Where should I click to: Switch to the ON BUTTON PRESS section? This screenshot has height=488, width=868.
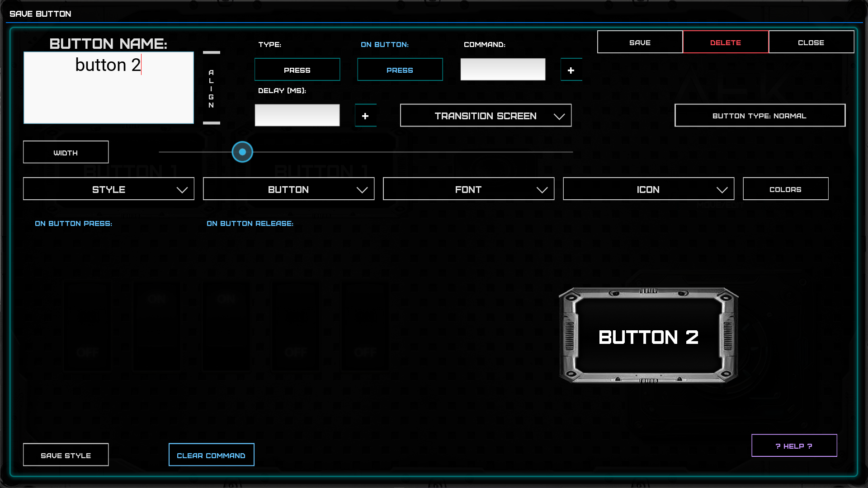point(74,223)
